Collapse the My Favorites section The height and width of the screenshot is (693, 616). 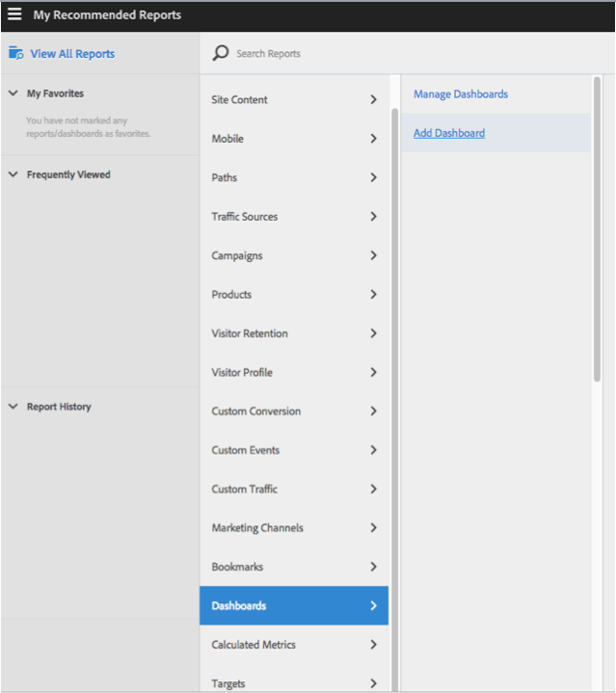(13, 93)
